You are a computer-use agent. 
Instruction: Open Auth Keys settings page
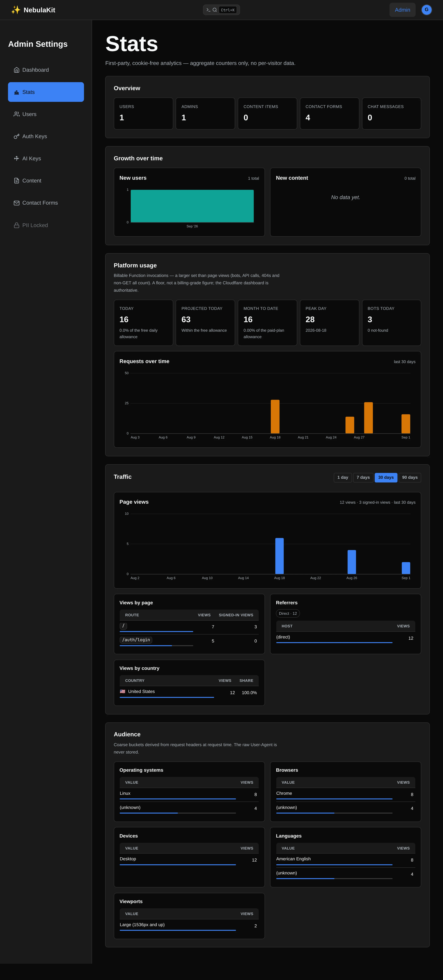46,136
